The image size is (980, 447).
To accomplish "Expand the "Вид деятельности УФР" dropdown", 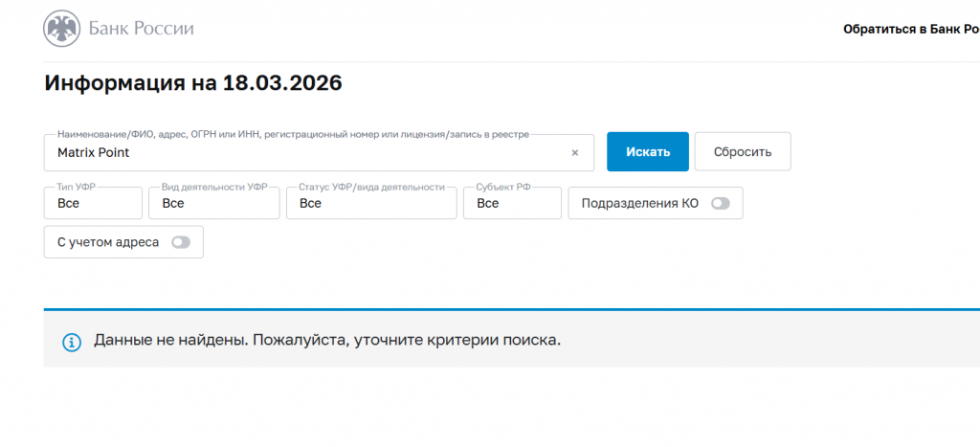I will (214, 204).
